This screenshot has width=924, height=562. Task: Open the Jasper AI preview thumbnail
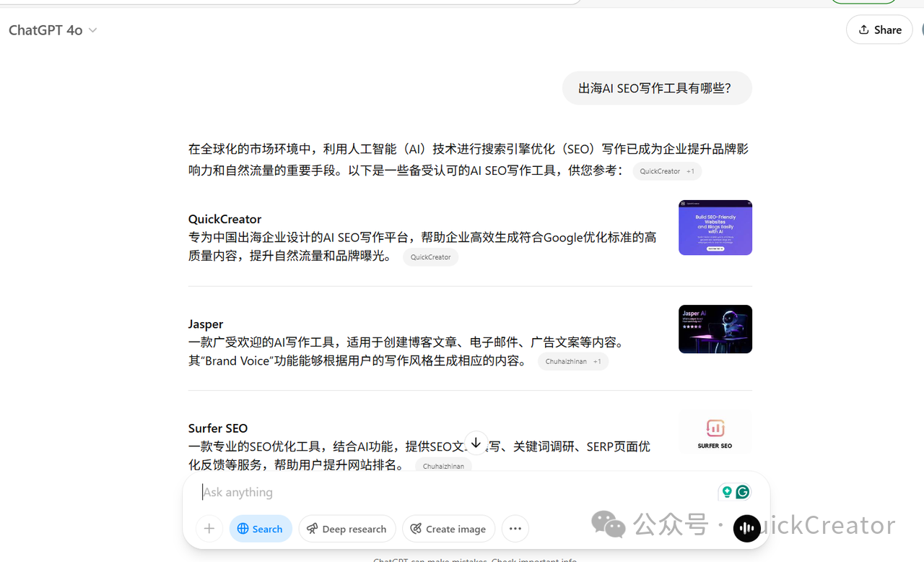(715, 329)
